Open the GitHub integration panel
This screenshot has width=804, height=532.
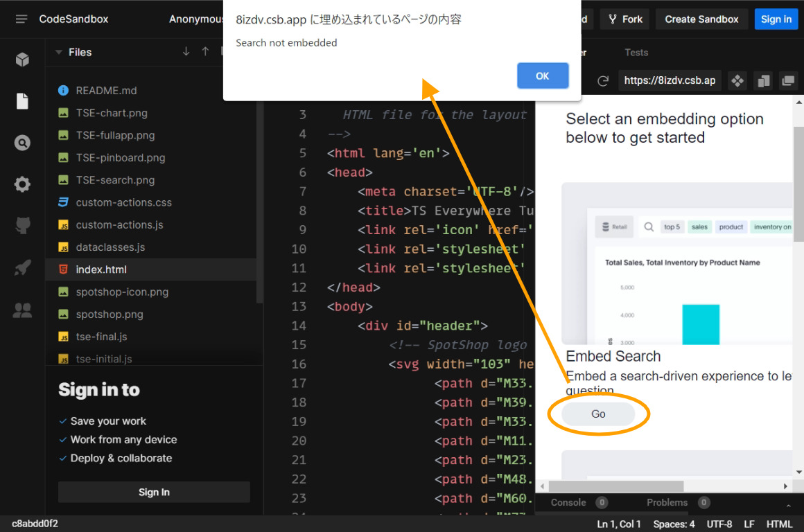pos(21,225)
